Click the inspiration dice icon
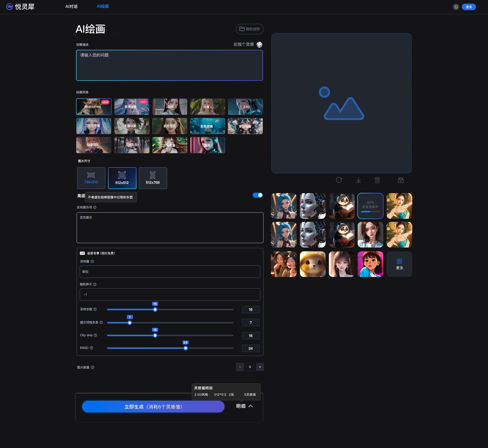488x448 pixels. coord(259,45)
